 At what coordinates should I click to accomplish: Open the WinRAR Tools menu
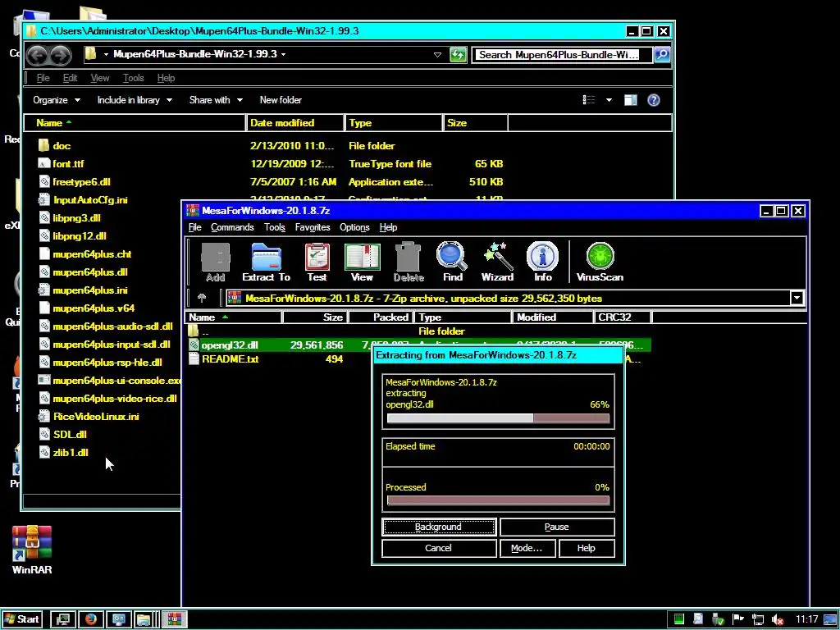click(x=274, y=227)
